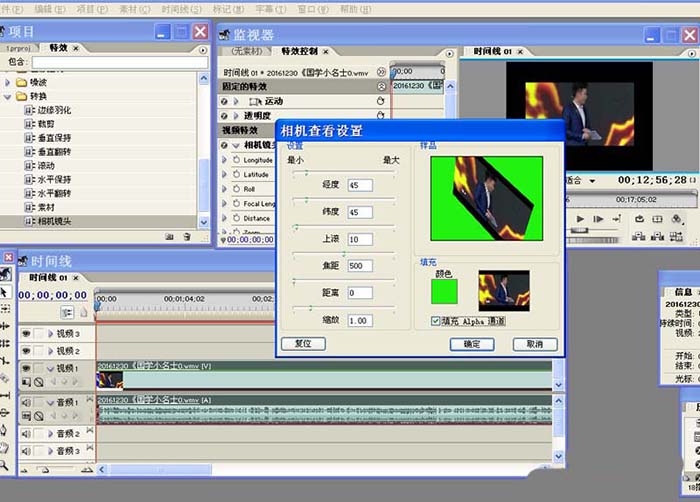Toggle the 运动 effect on/off
Viewport: 700px width, 502px height.
click(x=224, y=101)
